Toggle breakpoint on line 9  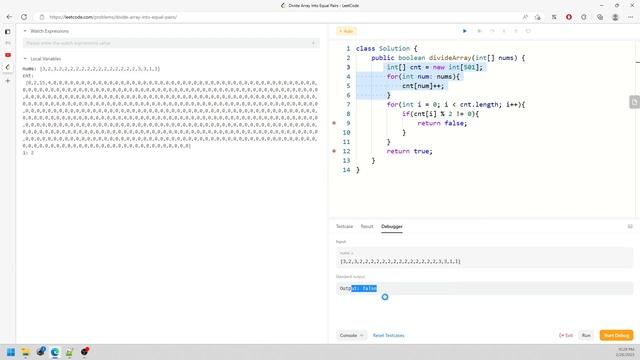pyautogui.click(x=334, y=123)
